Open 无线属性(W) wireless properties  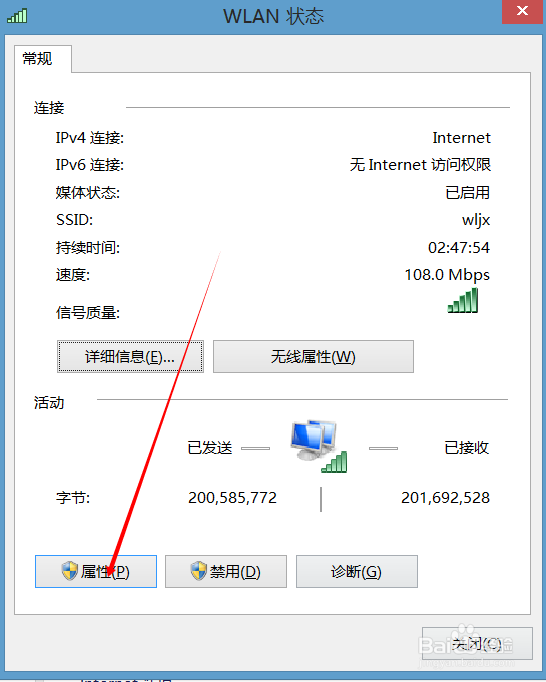coord(313,357)
